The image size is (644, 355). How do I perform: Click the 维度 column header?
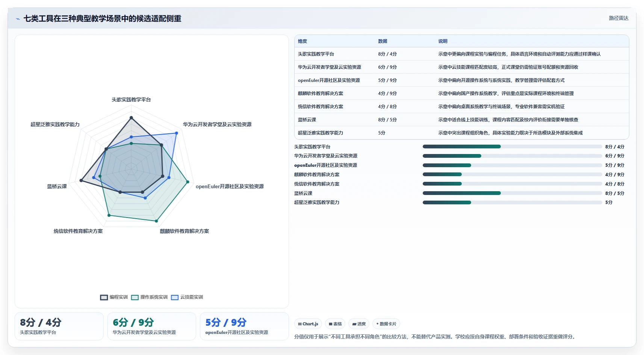302,41
